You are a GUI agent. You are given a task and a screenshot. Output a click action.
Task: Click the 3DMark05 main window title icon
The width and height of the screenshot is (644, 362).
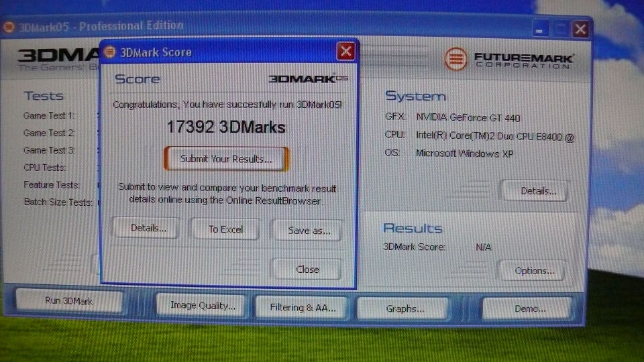tap(9, 27)
